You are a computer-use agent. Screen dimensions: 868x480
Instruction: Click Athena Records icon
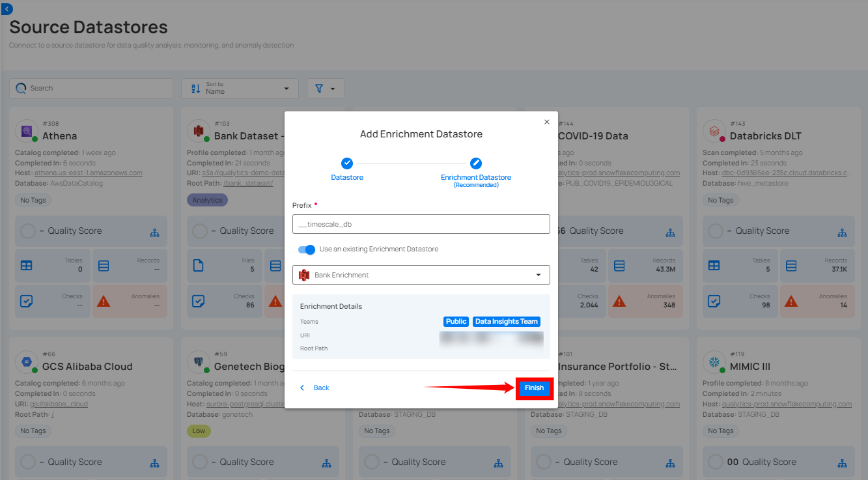[x=104, y=266]
